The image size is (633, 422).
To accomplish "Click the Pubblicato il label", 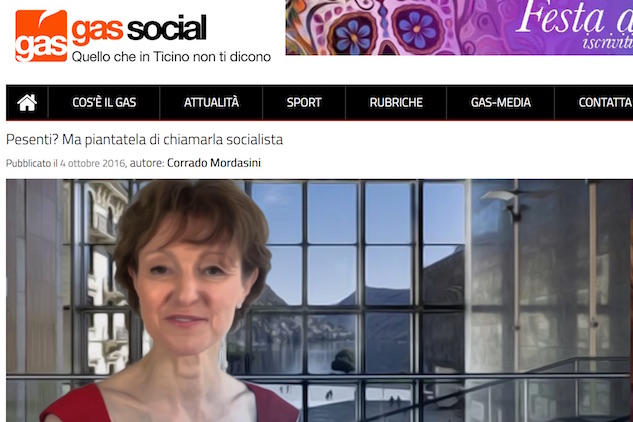I will pos(31,163).
